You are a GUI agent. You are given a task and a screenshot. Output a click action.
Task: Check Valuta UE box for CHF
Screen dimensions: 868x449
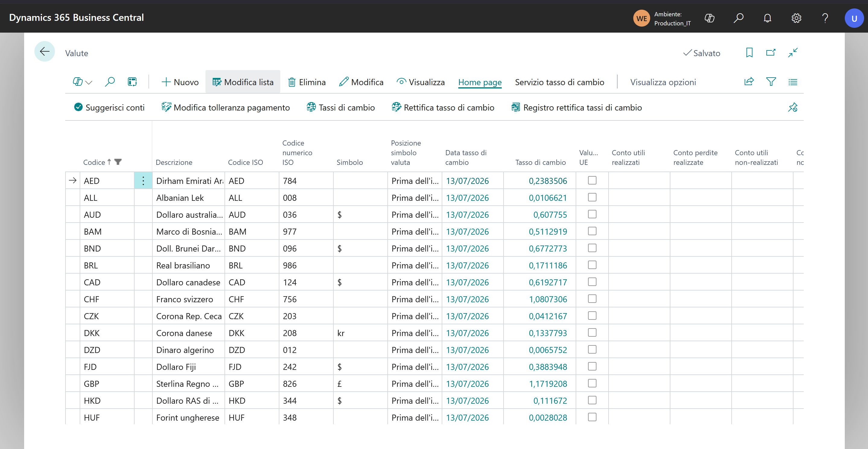[x=592, y=299]
